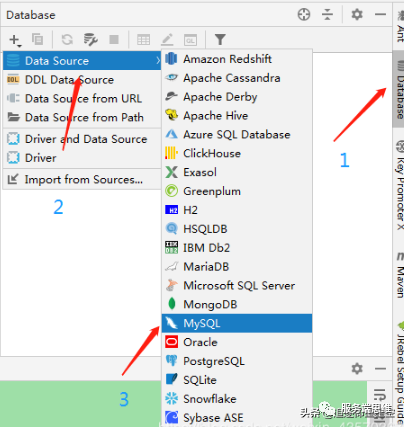Select the standalone Driver menu item
Viewport: 404px width, 427px height.
pyautogui.click(x=82, y=157)
